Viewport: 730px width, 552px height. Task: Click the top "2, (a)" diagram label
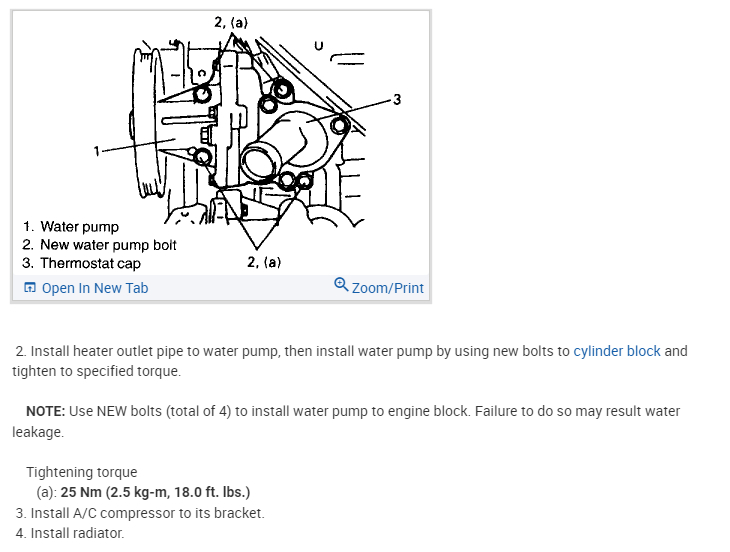[231, 22]
